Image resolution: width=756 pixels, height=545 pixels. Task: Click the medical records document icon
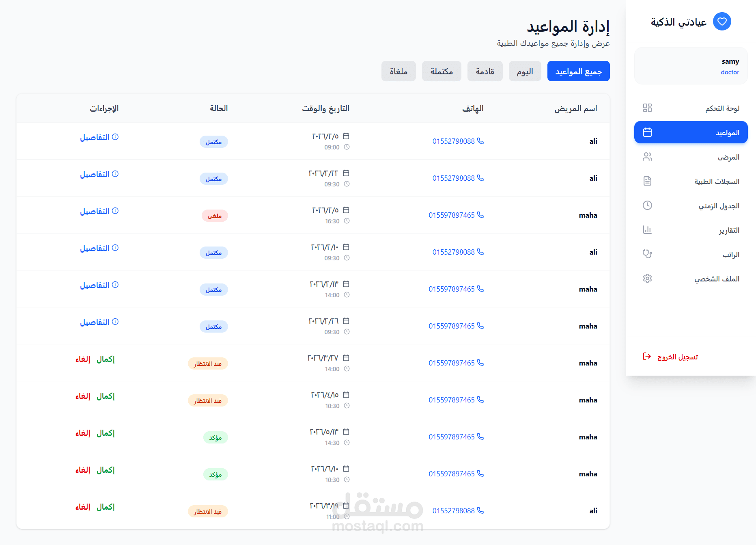tap(647, 181)
